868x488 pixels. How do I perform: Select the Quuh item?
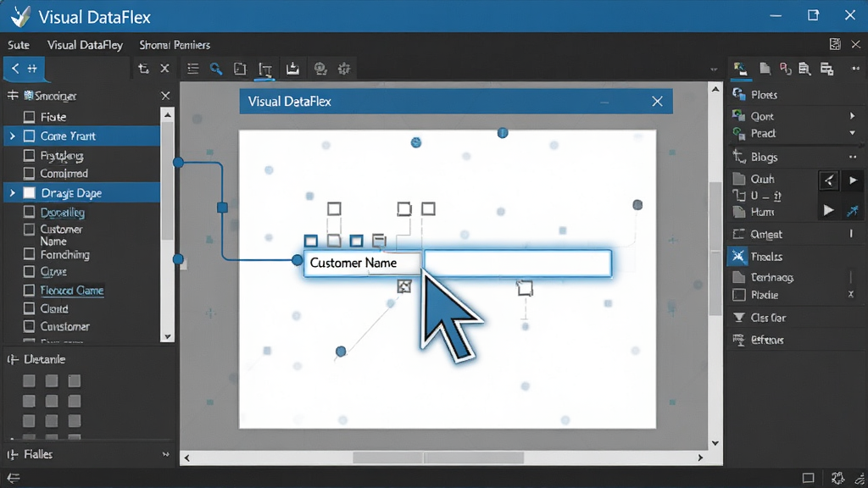click(x=762, y=180)
